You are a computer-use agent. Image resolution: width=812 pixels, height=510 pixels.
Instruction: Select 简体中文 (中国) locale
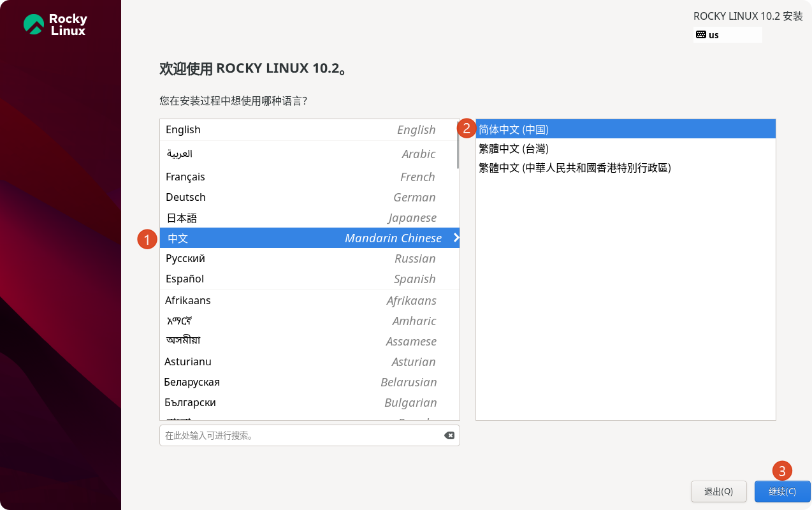click(626, 129)
